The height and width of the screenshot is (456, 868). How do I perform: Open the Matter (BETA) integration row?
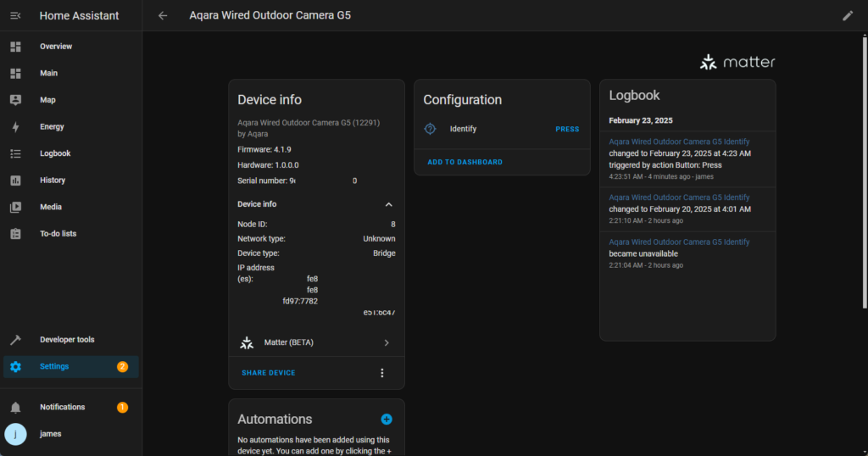(315, 342)
